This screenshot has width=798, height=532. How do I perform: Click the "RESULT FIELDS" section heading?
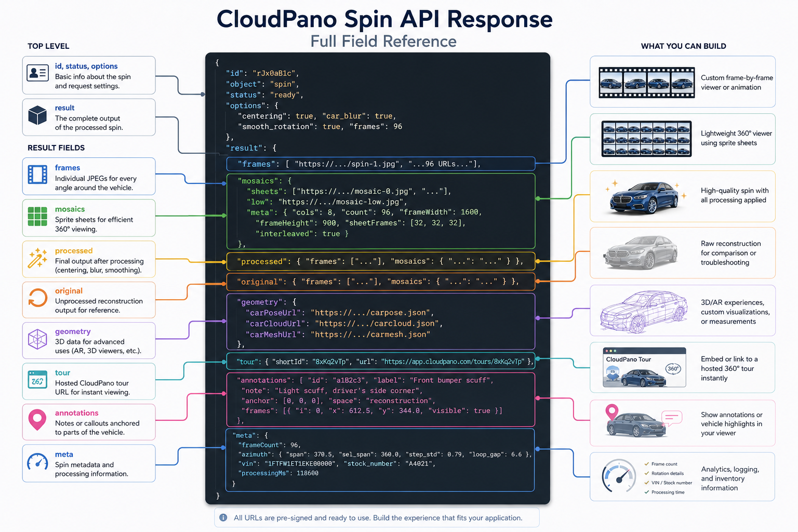pyautogui.click(x=56, y=148)
